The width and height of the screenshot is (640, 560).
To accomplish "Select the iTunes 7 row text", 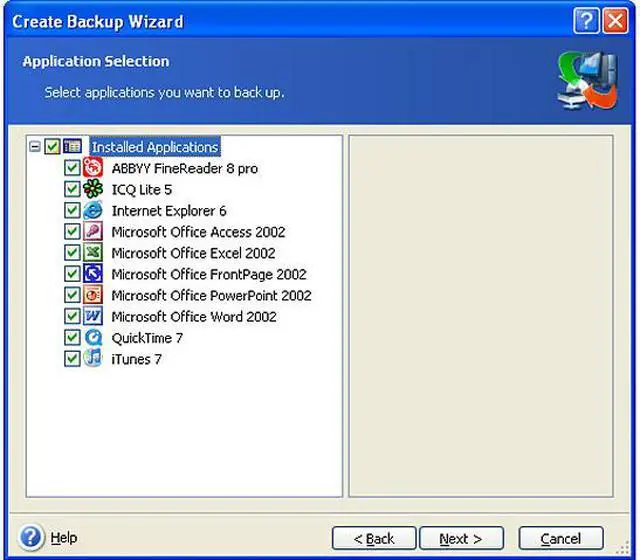I will pyautogui.click(x=136, y=359).
